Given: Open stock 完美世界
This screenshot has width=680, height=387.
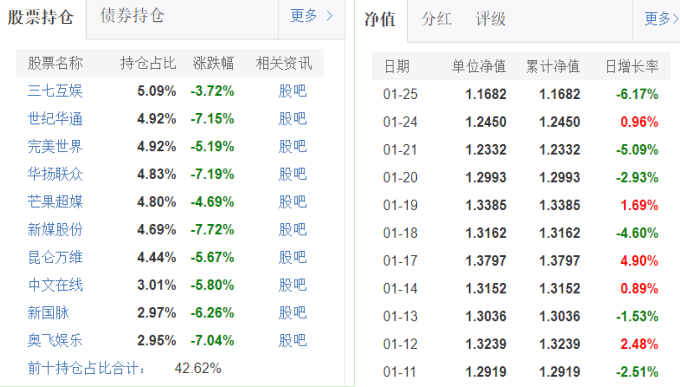Looking at the screenshot, I should coord(55,147).
